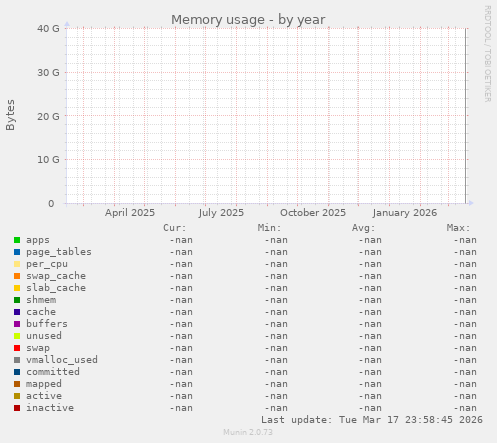Click the '20 G' y-axis label
Viewport: 497px width, 443px height.
click(x=48, y=117)
